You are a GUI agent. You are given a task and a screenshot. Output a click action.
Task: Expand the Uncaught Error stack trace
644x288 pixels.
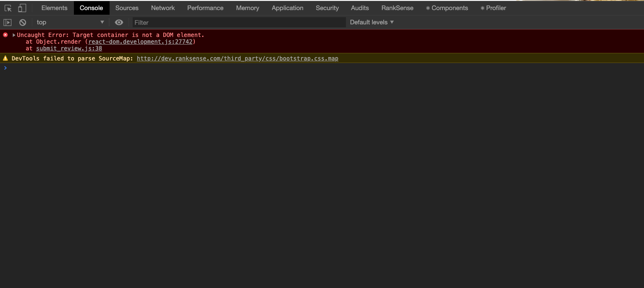pos(13,35)
